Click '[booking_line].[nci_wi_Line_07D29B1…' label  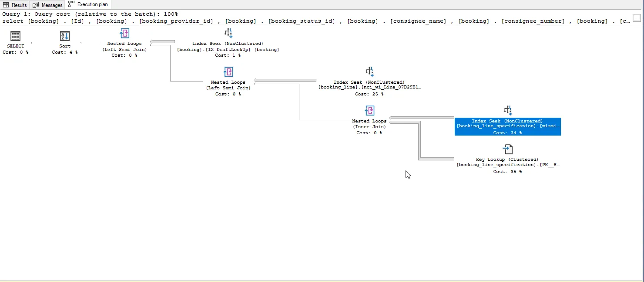(369, 88)
